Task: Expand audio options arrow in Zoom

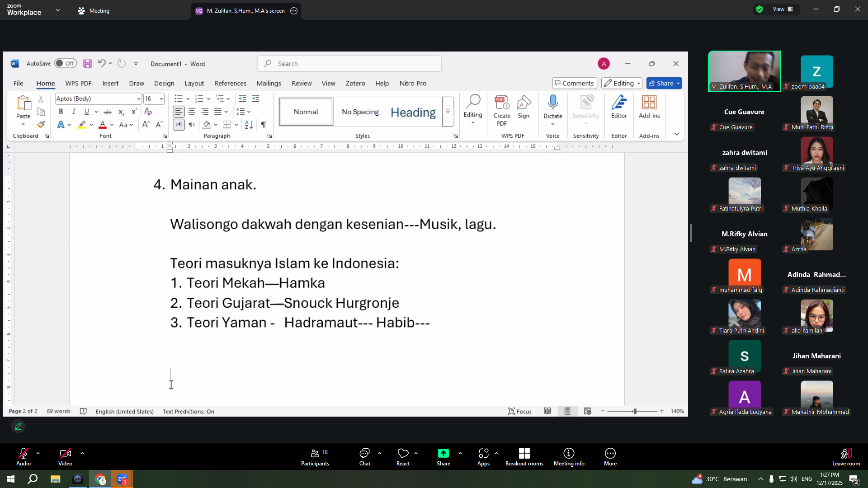Action: point(38,453)
